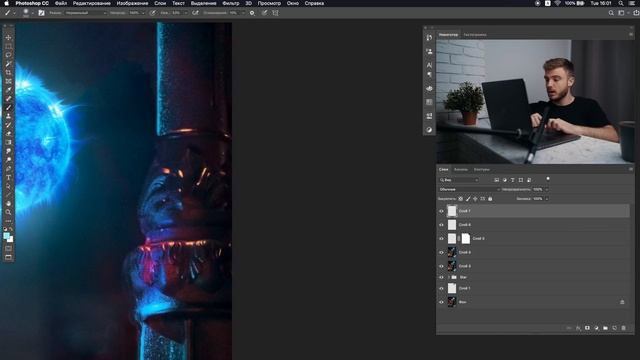Image resolution: width=640 pixels, height=360 pixels.
Task: Open the Окно menu
Action: coord(292,3)
